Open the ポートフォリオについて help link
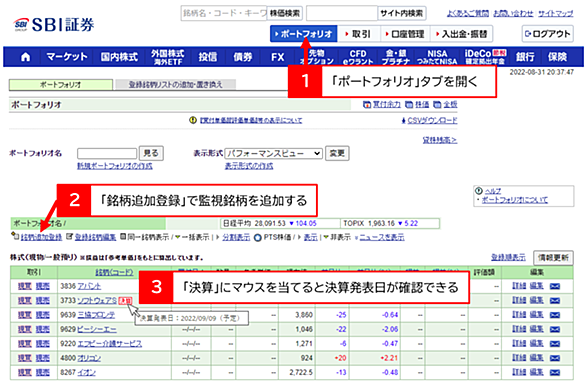This screenshot has height=383, width=586. 515,200
